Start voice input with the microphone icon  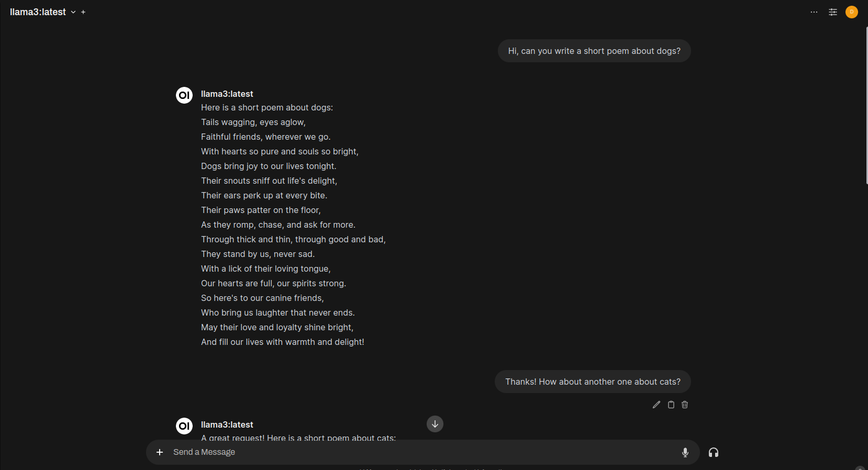point(685,452)
